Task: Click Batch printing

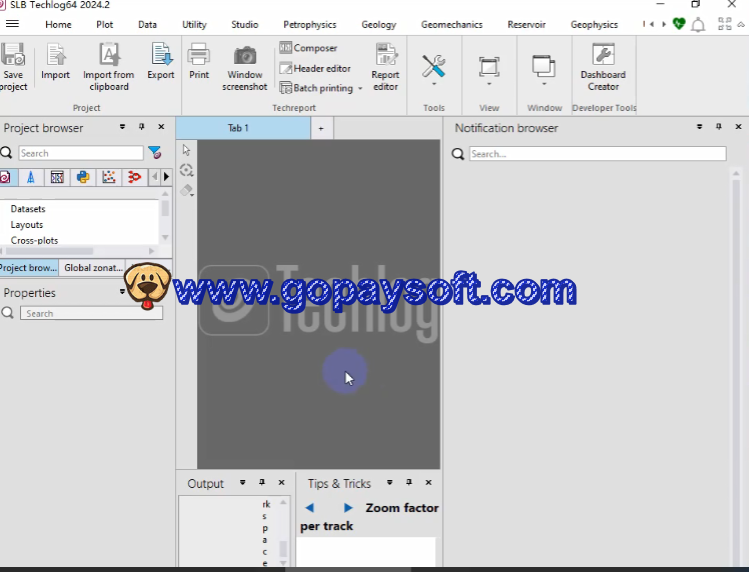Action: click(317, 88)
